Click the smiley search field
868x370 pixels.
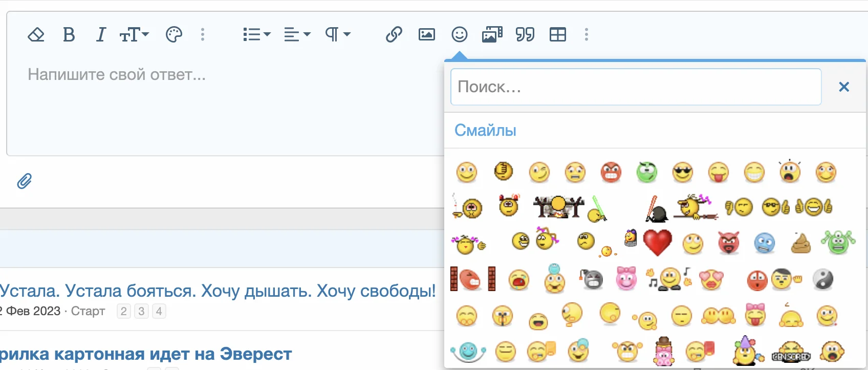[x=636, y=87]
